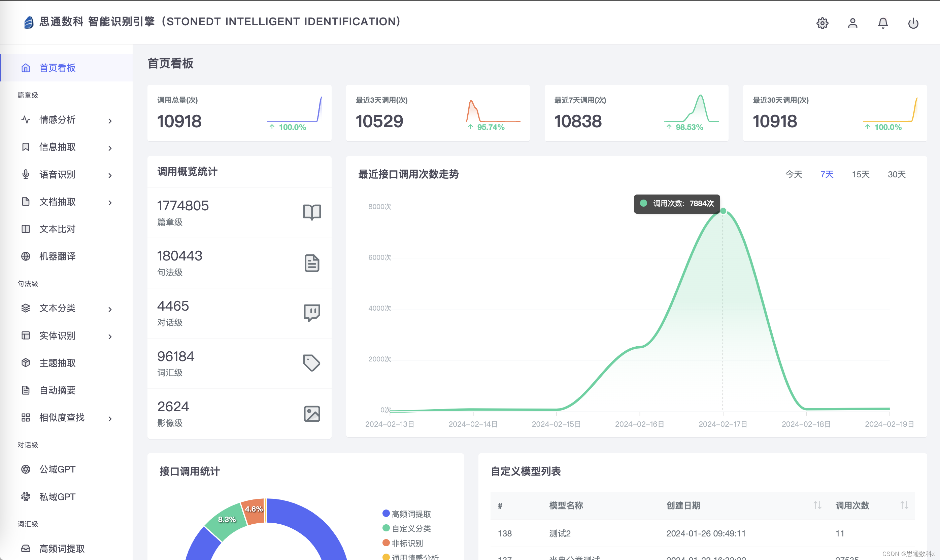Click the 文本比对 columns icon

tap(26, 229)
